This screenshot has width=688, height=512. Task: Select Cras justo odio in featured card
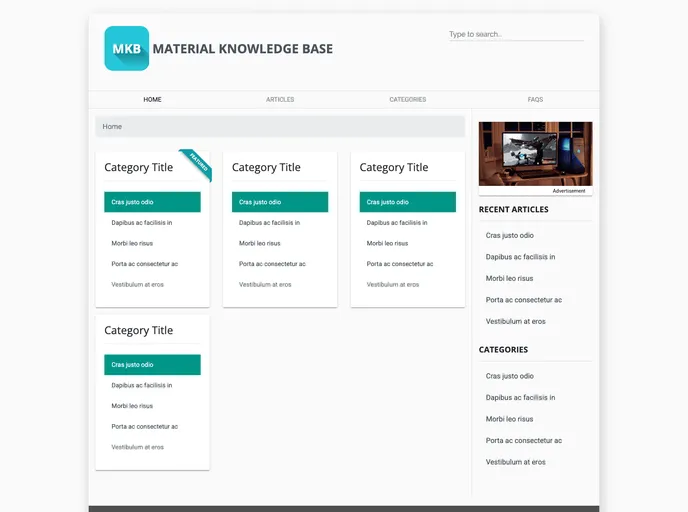tap(152, 202)
